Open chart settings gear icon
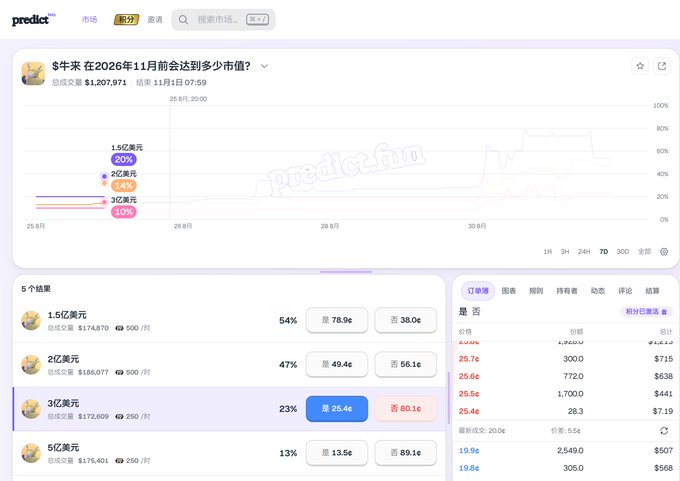Screen dimensions: 680x481 tap(664, 252)
